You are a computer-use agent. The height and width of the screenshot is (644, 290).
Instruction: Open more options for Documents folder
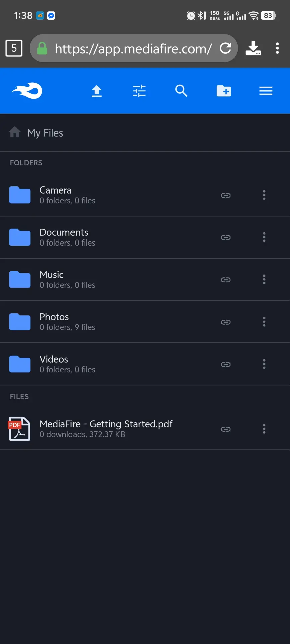coord(264,237)
